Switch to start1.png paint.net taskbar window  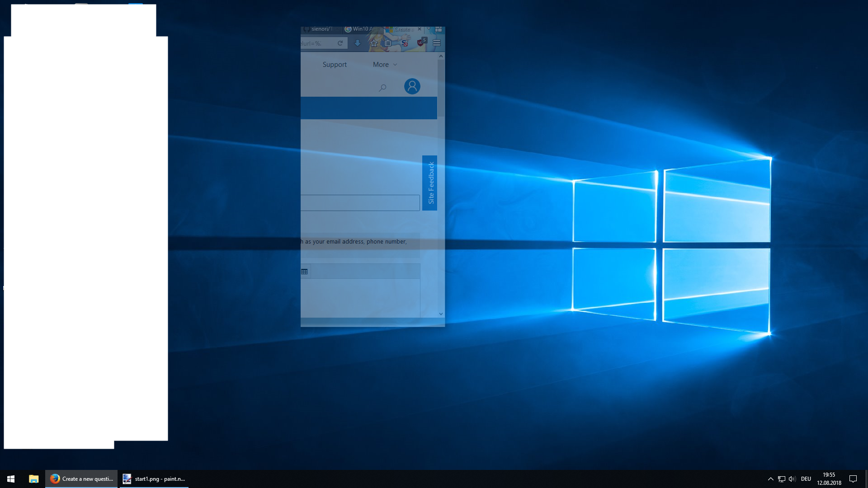click(154, 479)
